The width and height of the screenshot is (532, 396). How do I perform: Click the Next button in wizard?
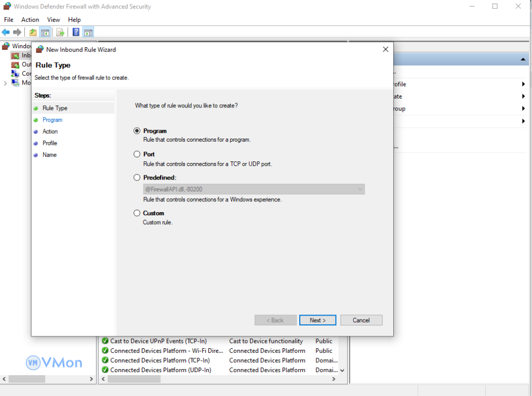click(317, 320)
